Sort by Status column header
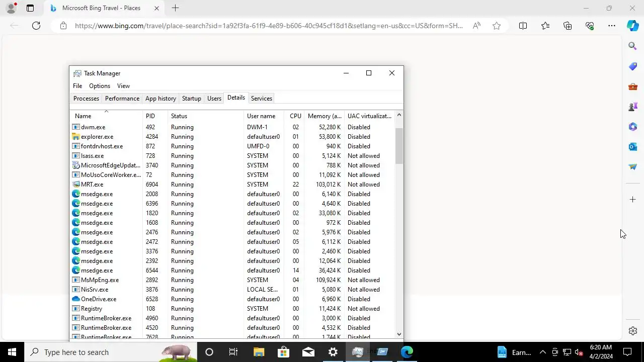The height and width of the screenshot is (362, 644). (206, 116)
